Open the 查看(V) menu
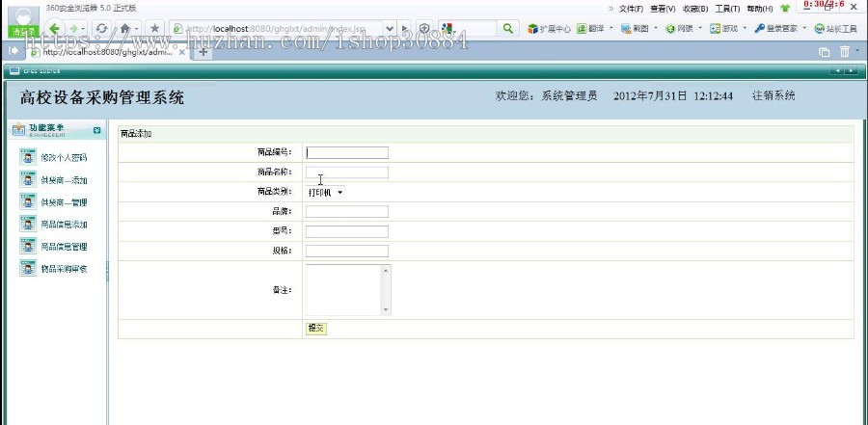The width and height of the screenshot is (868, 425). click(x=663, y=9)
